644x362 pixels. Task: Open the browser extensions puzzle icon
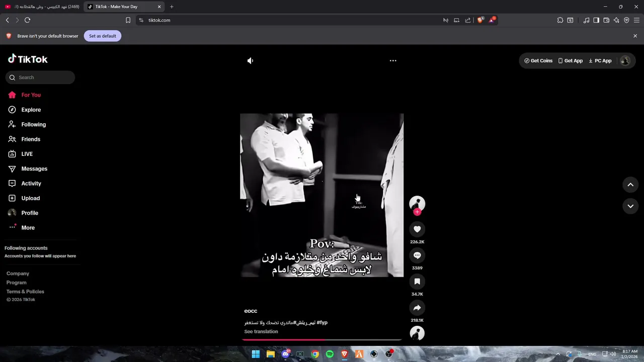(560, 20)
